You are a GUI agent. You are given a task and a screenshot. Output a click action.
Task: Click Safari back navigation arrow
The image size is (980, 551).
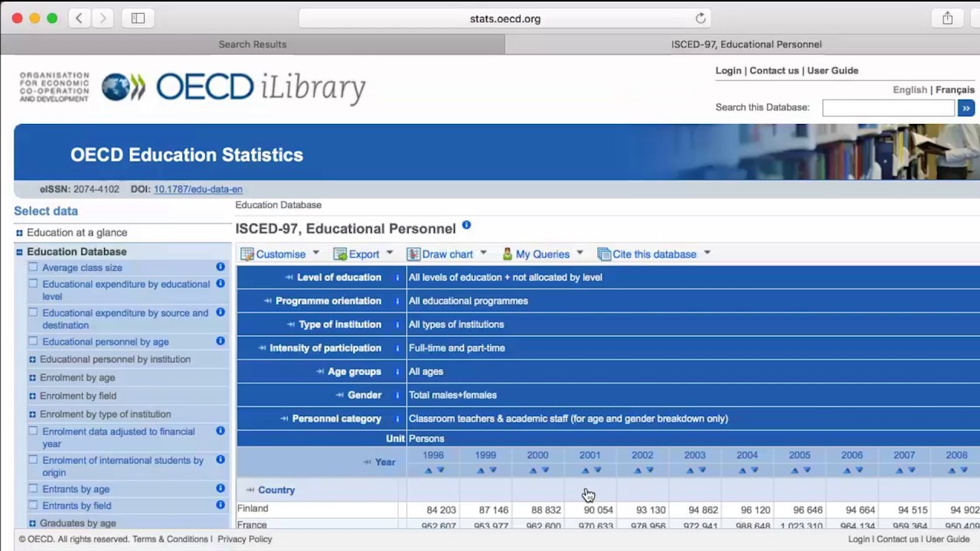click(x=79, y=18)
